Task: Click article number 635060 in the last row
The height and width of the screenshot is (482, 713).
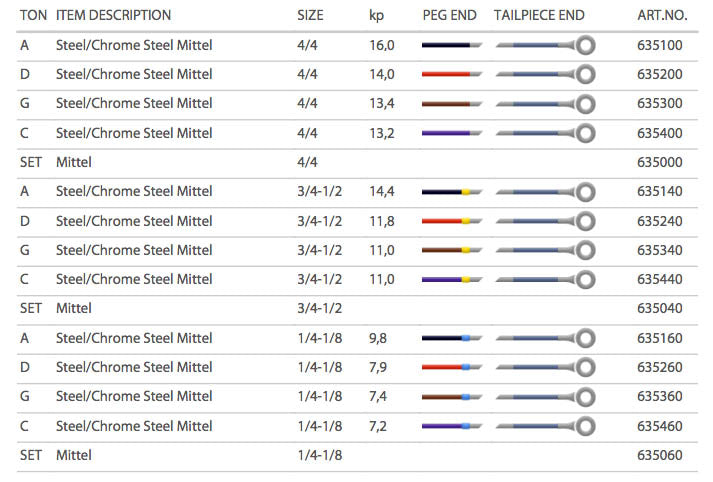Action: pos(659,455)
